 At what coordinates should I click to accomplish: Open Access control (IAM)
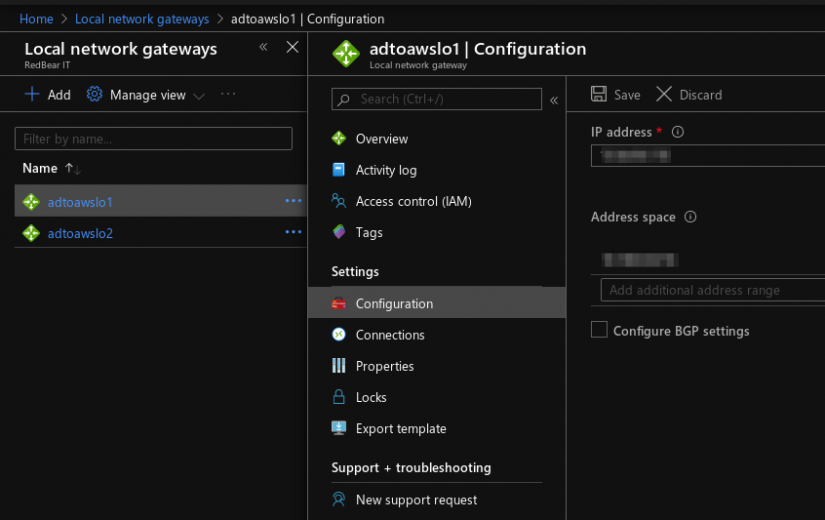tap(414, 201)
